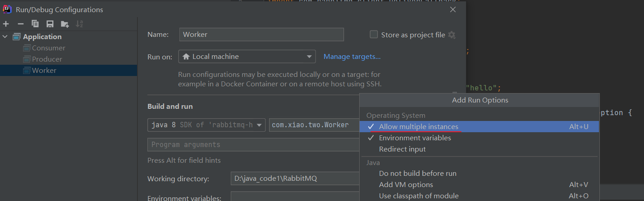Open the java 8 SDK dropdown
The height and width of the screenshot is (201, 644).
point(206,125)
